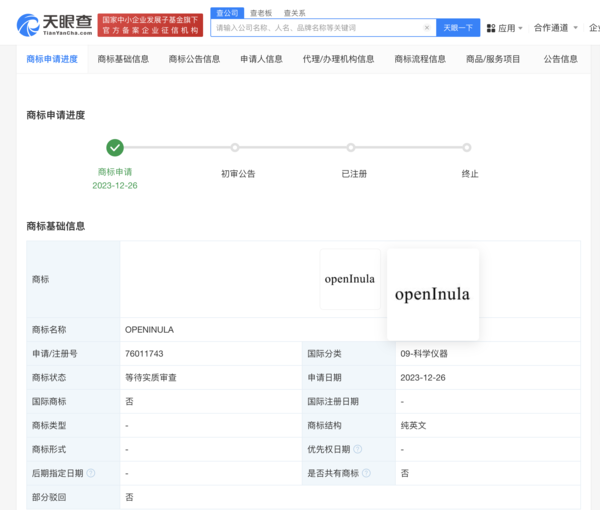Image resolution: width=600 pixels, height=510 pixels.
Task: Click the 商标基础信息 section heading
Action: tap(56, 226)
